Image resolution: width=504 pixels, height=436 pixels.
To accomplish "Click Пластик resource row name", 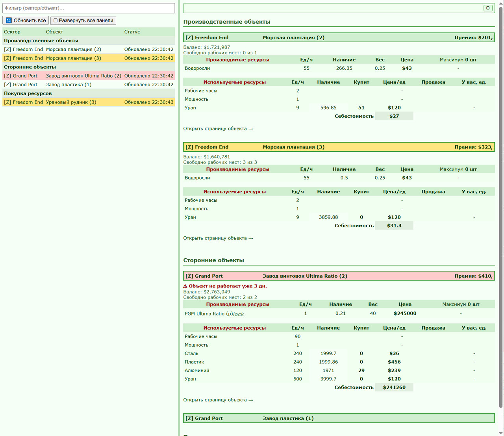I will pos(195,362).
